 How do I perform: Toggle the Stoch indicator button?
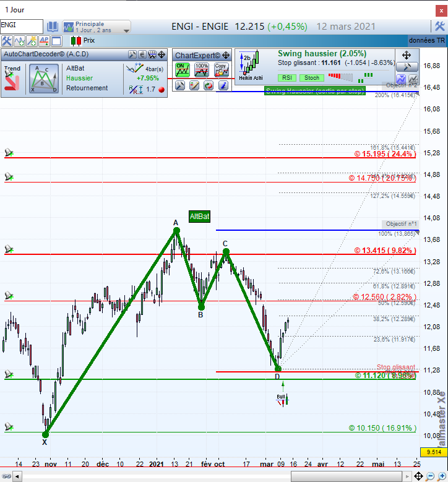point(312,78)
